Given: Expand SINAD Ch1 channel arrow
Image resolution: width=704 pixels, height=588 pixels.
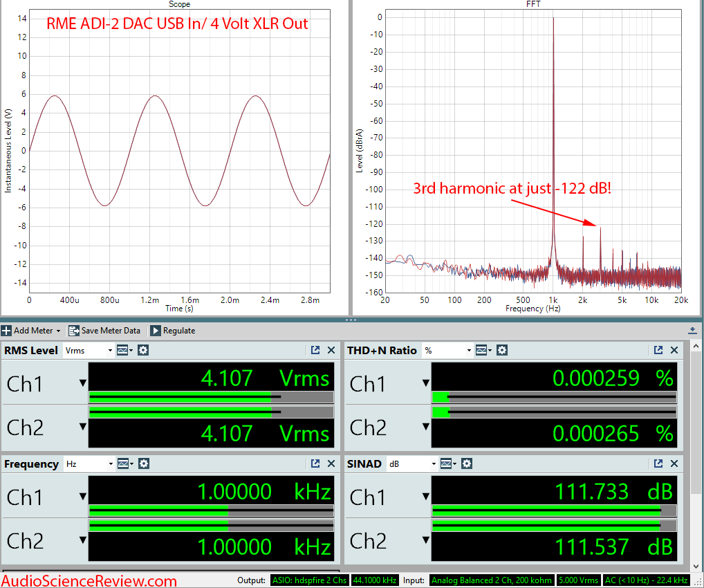Looking at the screenshot, I should point(425,497).
